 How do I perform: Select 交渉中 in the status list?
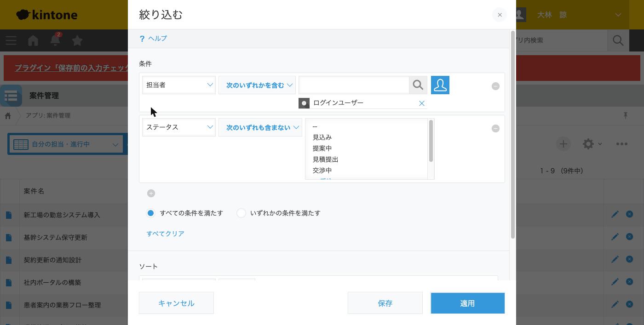click(x=367, y=171)
